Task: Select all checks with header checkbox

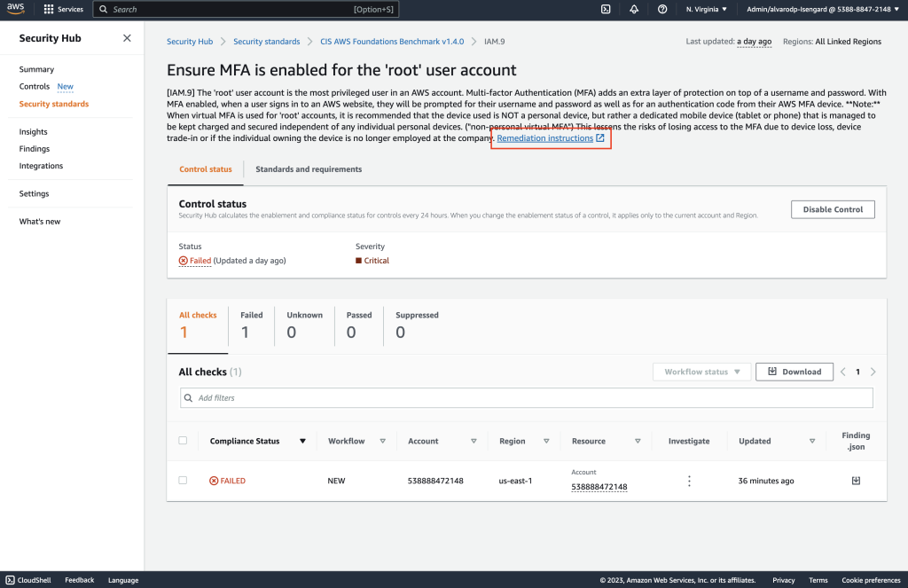Action: [183, 440]
